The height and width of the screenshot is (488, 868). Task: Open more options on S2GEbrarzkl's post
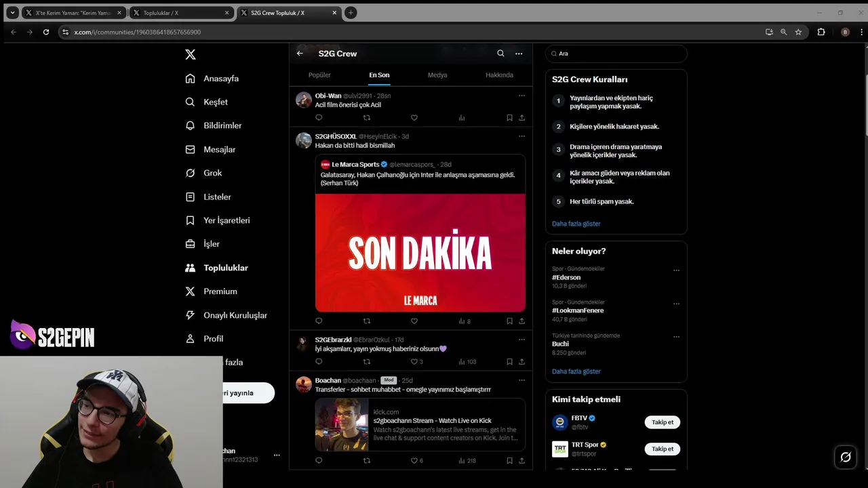521,340
